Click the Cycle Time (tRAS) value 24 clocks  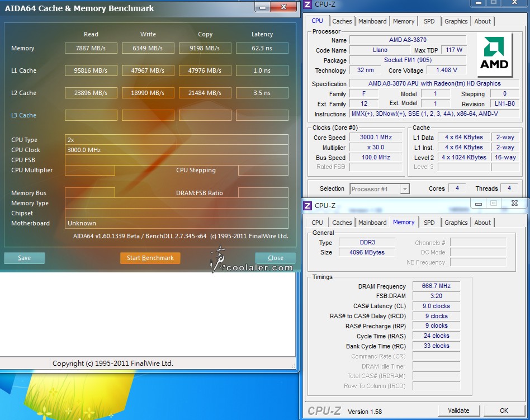pyautogui.click(x=436, y=336)
